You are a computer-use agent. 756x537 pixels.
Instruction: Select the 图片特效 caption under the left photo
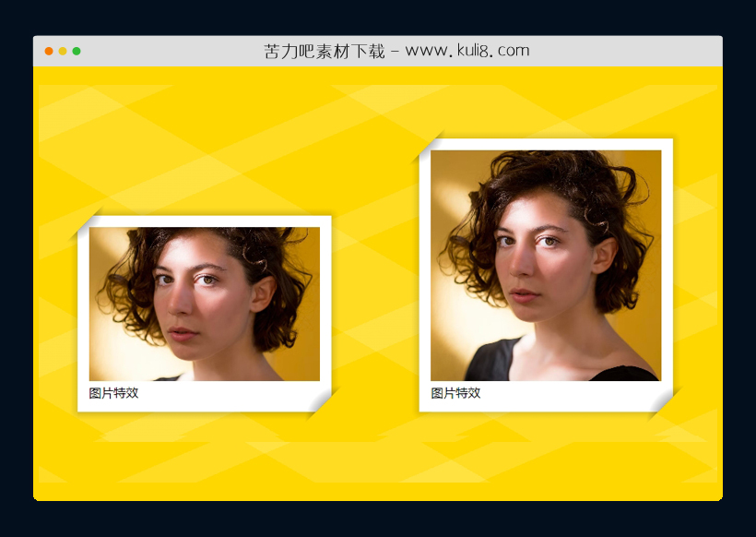[x=113, y=393]
